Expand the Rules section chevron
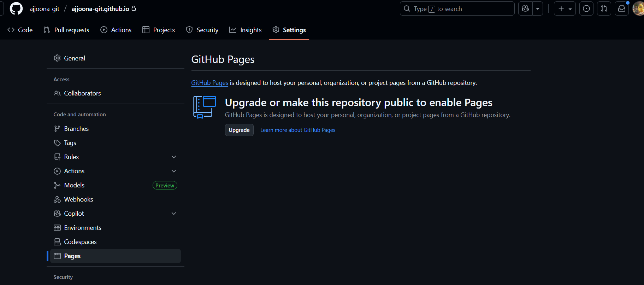Screen dimensions: 644x285 click(x=173, y=157)
